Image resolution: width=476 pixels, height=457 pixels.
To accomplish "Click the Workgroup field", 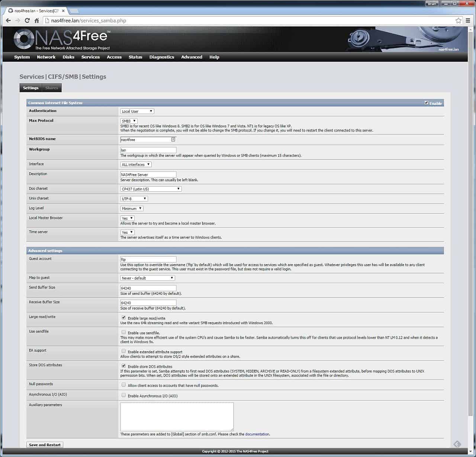I will tap(148, 150).
